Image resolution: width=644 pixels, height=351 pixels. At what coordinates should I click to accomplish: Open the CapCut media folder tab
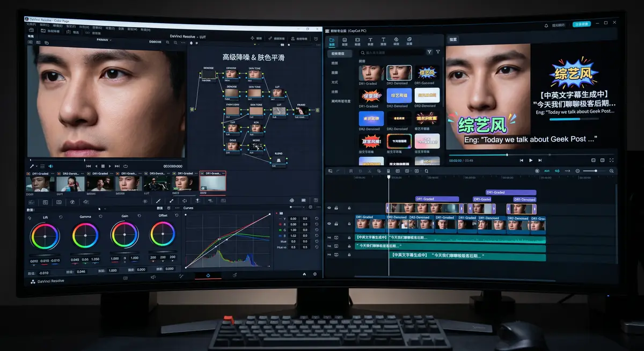(332, 41)
